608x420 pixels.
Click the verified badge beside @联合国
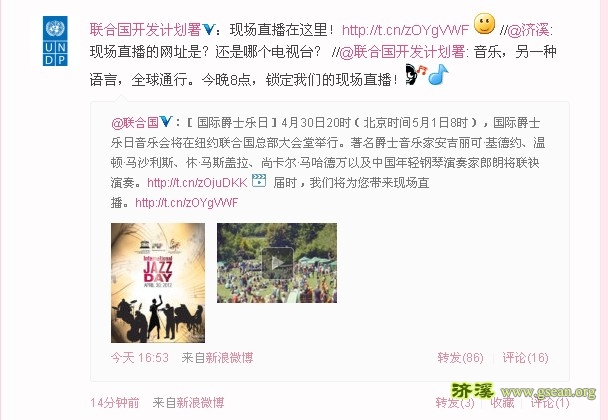click(x=166, y=121)
